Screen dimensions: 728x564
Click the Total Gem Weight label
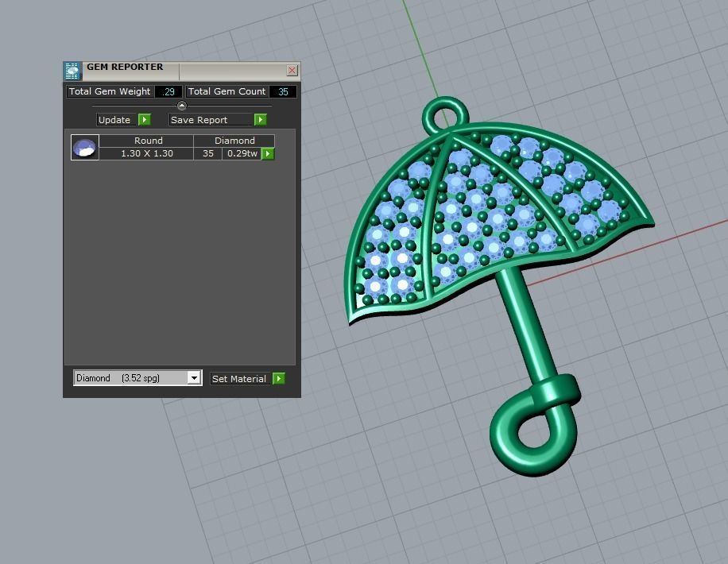110,91
